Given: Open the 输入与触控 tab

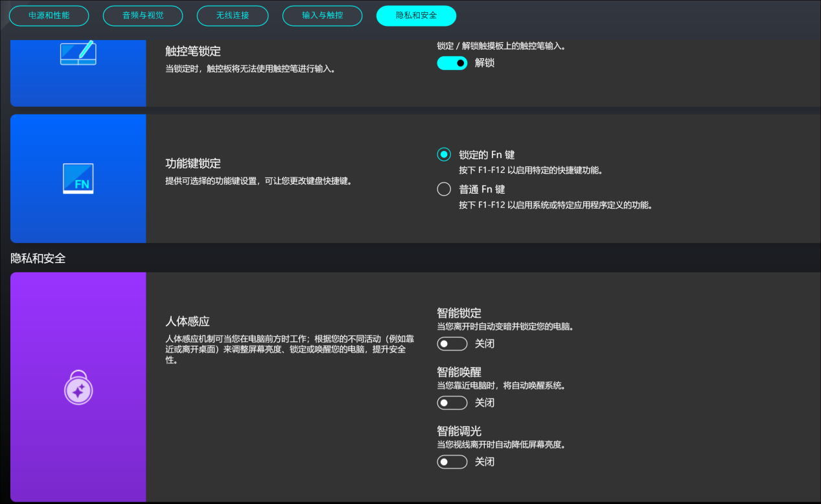Looking at the screenshot, I should tap(322, 16).
